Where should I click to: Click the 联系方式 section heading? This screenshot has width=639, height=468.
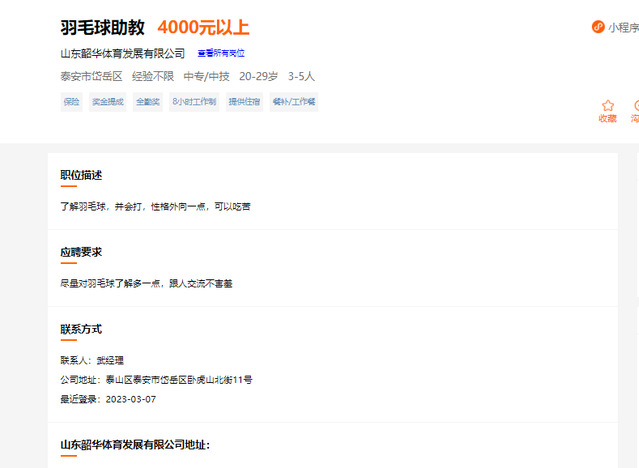[x=81, y=329]
